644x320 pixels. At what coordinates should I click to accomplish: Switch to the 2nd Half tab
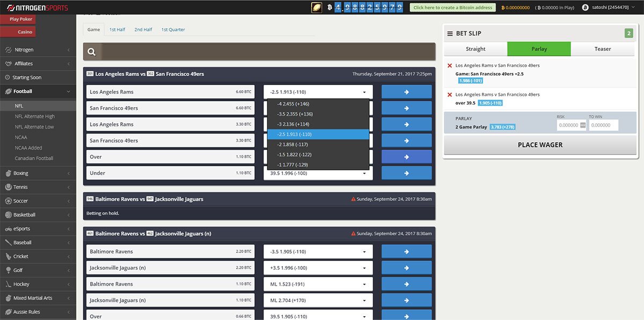click(x=143, y=29)
